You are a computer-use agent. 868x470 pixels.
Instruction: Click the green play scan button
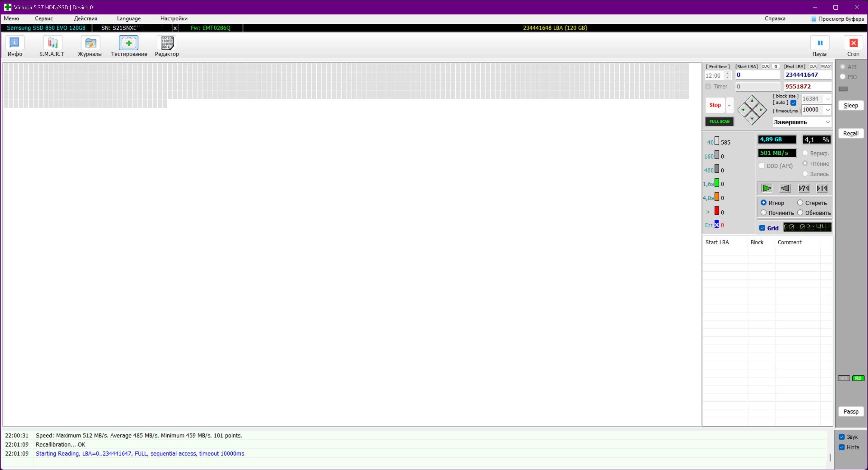(x=767, y=188)
